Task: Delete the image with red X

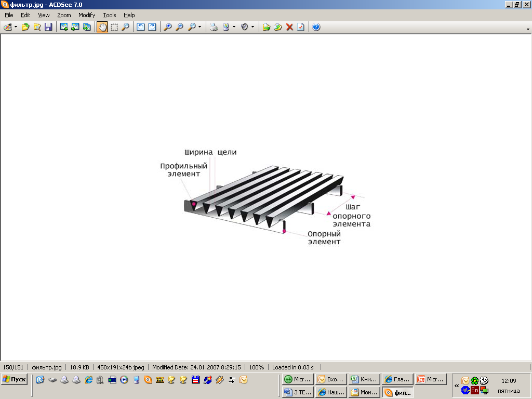Action: pos(289,27)
